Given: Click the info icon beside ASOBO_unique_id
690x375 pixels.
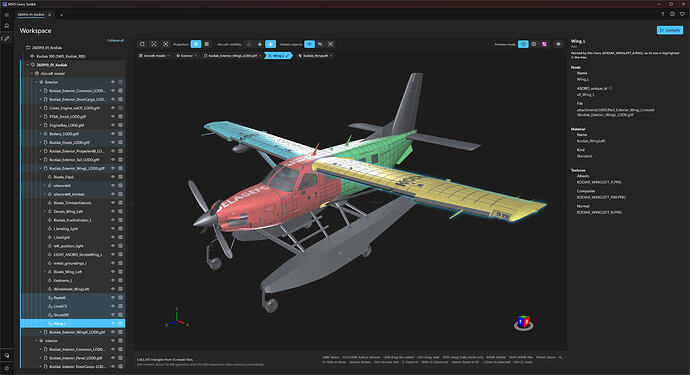Looking at the screenshot, I should [610, 88].
